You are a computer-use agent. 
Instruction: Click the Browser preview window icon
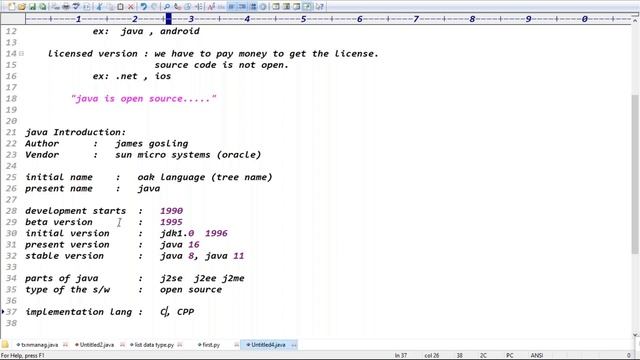click(276, 7)
